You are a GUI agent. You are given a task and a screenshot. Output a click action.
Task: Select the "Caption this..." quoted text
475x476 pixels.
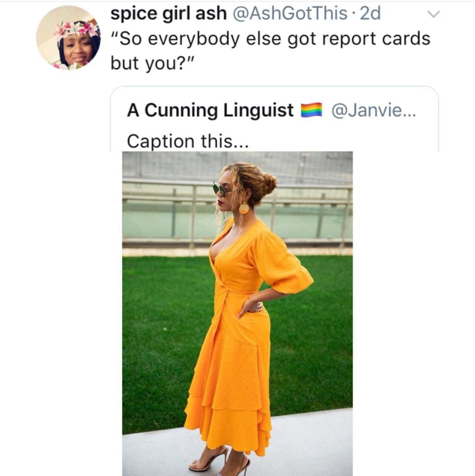click(x=187, y=141)
